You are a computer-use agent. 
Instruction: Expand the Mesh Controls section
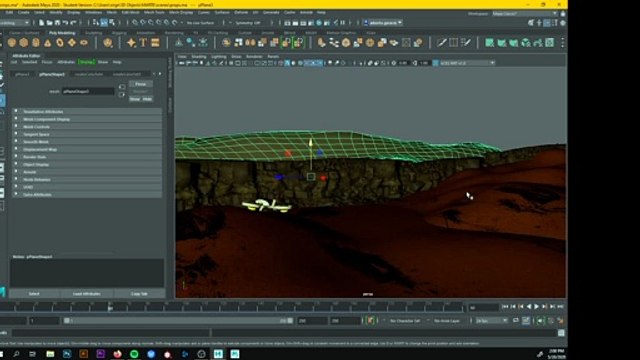(87, 127)
